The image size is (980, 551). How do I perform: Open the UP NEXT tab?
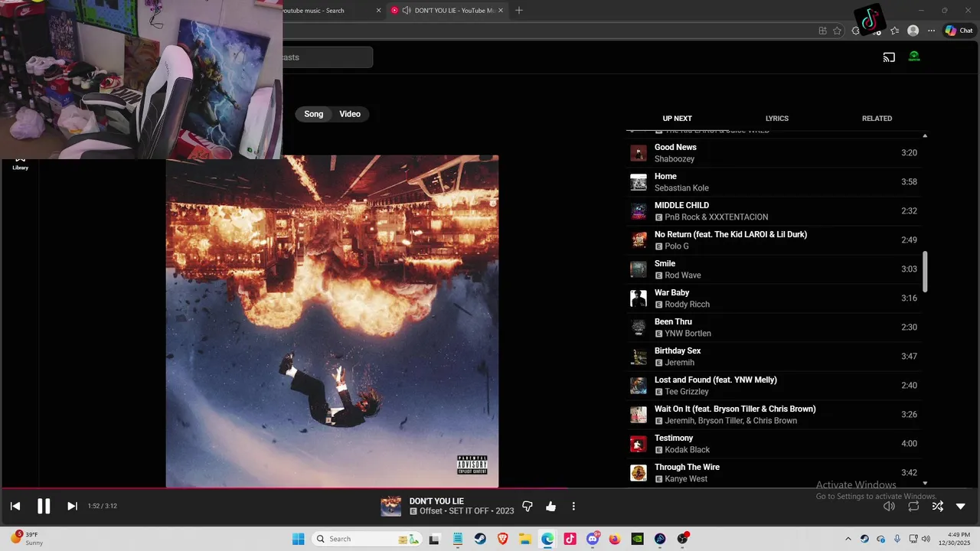[x=677, y=119]
